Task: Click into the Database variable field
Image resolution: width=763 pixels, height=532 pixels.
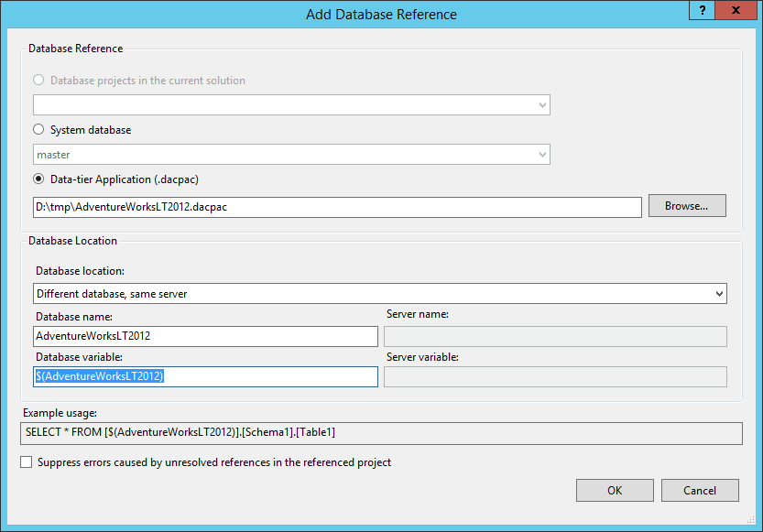Action: click(x=205, y=377)
